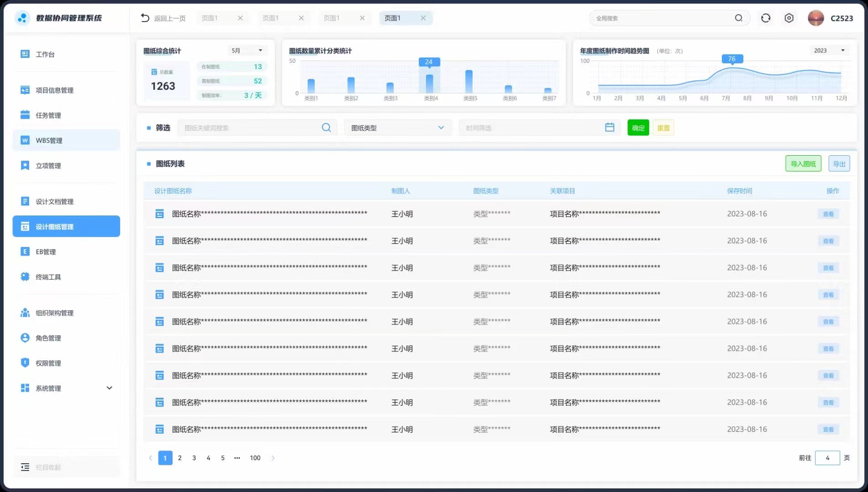868x492 pixels.
Task: Open 设计图纸管理 in the sidebar
Action: [66, 226]
